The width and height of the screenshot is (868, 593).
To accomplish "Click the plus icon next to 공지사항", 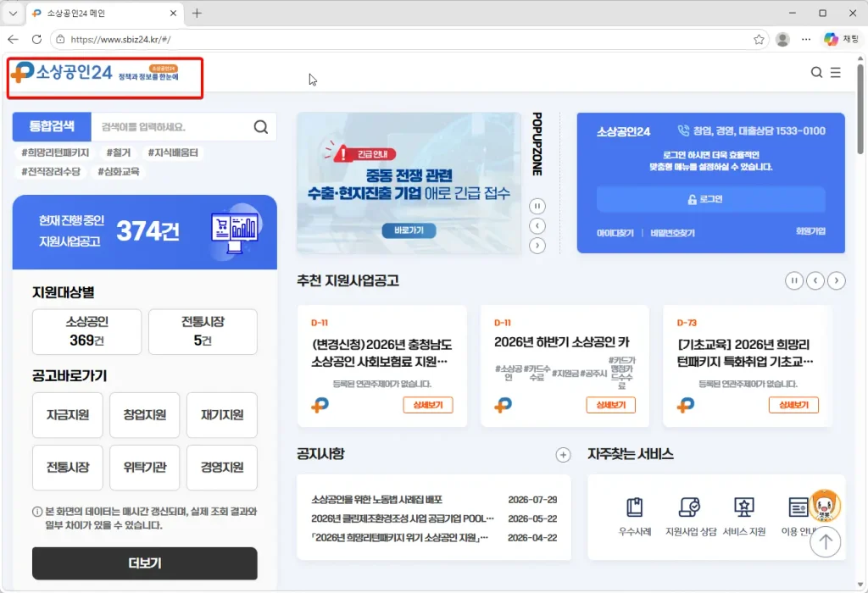I will tap(563, 455).
